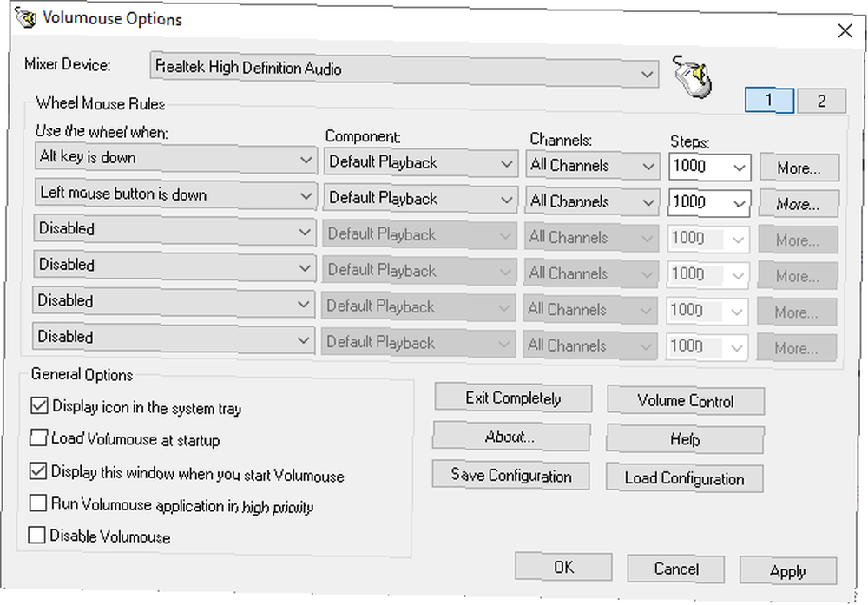Viewport: 868px width, 605px height.
Task: Open the 'Alt key is down' condition dropdown
Action: click(x=175, y=158)
